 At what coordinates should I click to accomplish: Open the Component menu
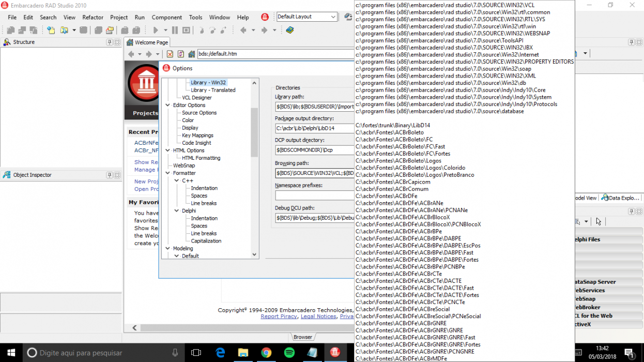coord(166,17)
